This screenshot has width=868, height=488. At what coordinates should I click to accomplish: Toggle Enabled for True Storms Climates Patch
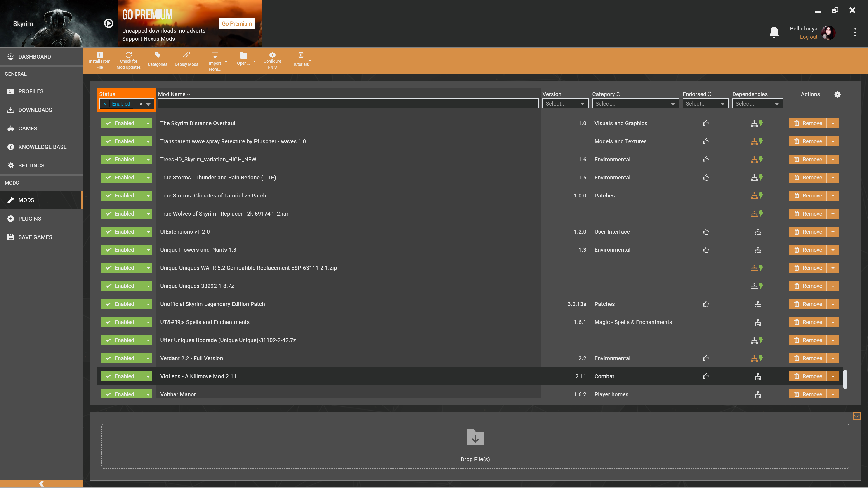click(x=122, y=196)
